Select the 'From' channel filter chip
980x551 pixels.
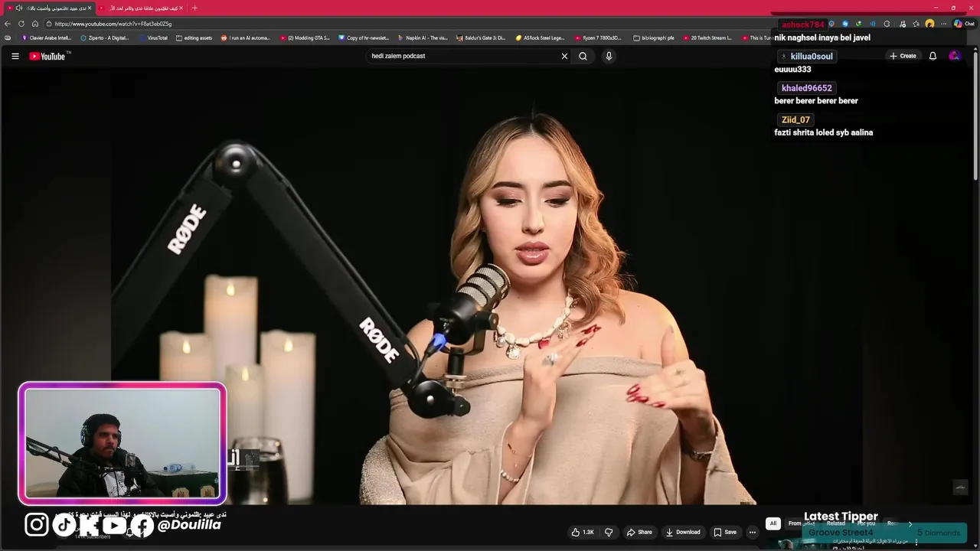pyautogui.click(x=801, y=523)
